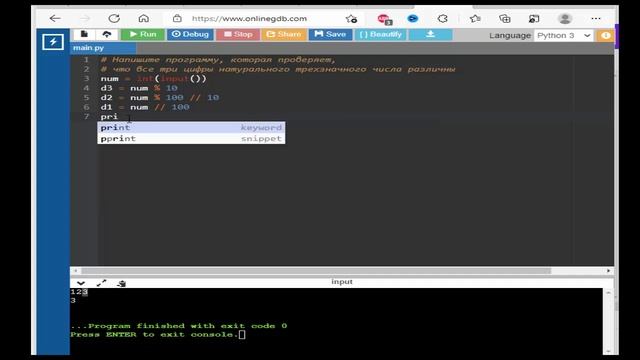Screen dimensions: 640x360
Task: Open the screenshot share icon in the browser toolbar
Action: tap(534, 18)
